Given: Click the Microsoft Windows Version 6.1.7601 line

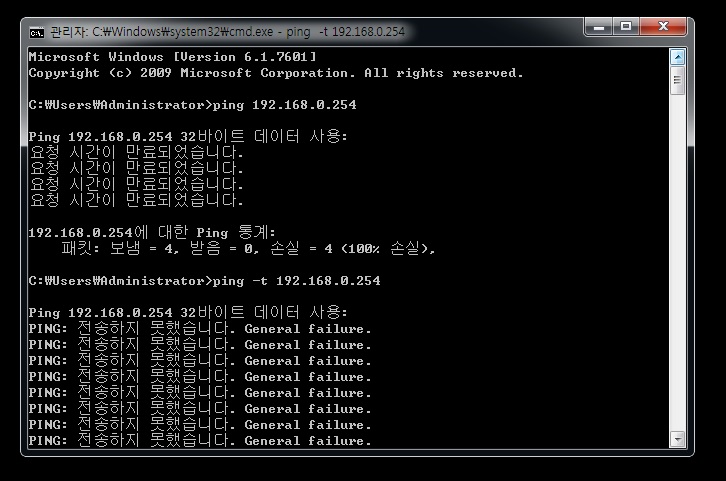Looking at the screenshot, I should (172, 57).
